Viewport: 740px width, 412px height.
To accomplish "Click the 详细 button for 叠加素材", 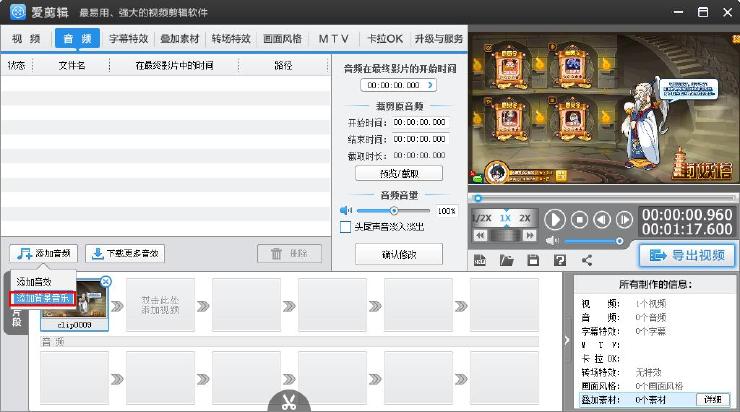I will click(713, 399).
